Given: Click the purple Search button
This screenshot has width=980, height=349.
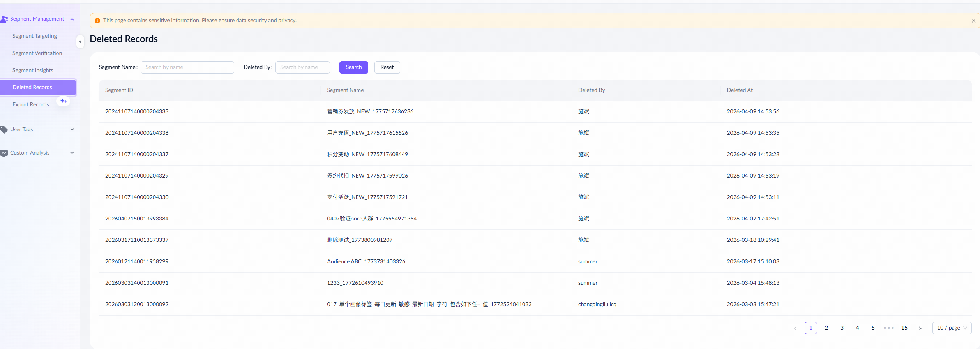Looking at the screenshot, I should click(353, 67).
